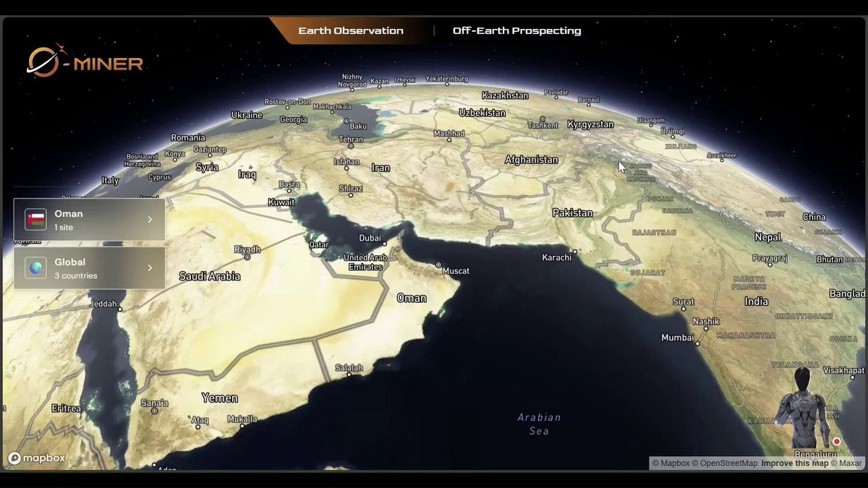Click the astronaut avatar figure

(803, 408)
